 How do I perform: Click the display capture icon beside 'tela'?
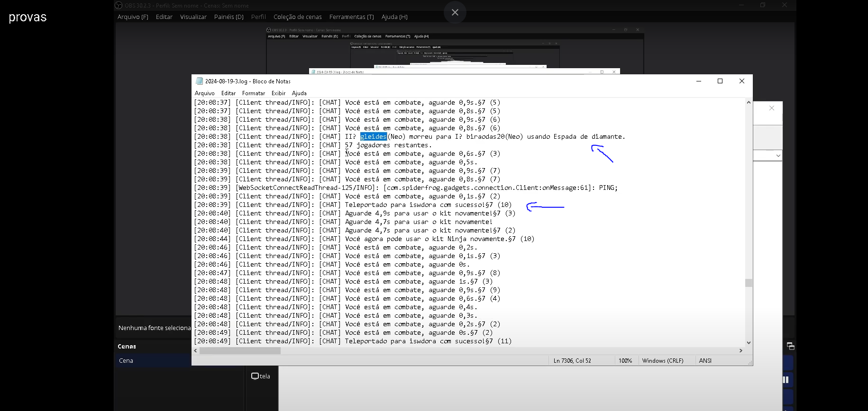point(255,376)
